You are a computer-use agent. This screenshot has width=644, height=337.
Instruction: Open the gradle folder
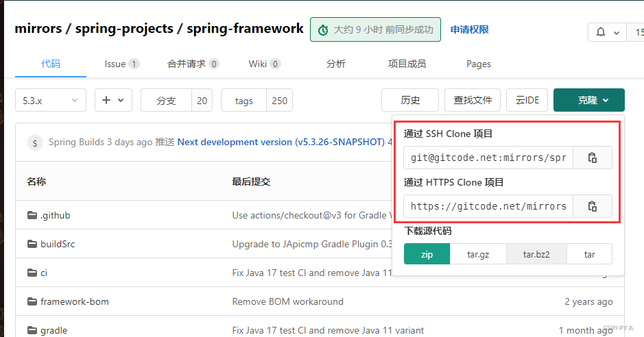pyautogui.click(x=53, y=330)
